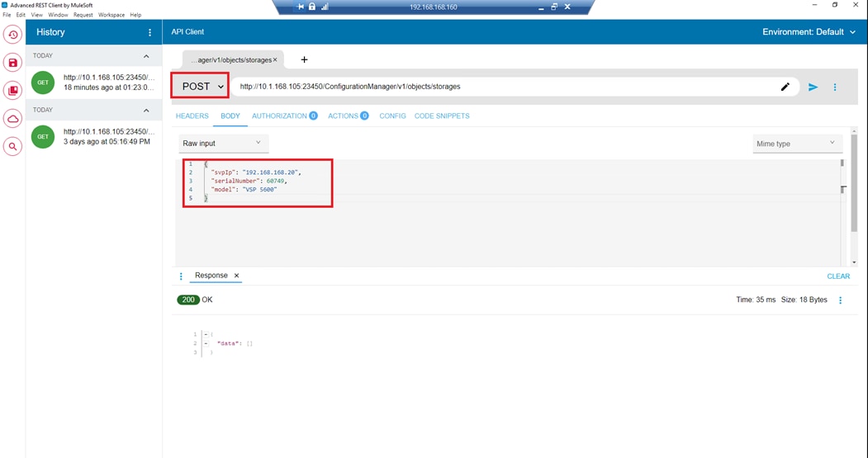Open the cloud API explorer icon
The image size is (868, 458).
point(12,118)
